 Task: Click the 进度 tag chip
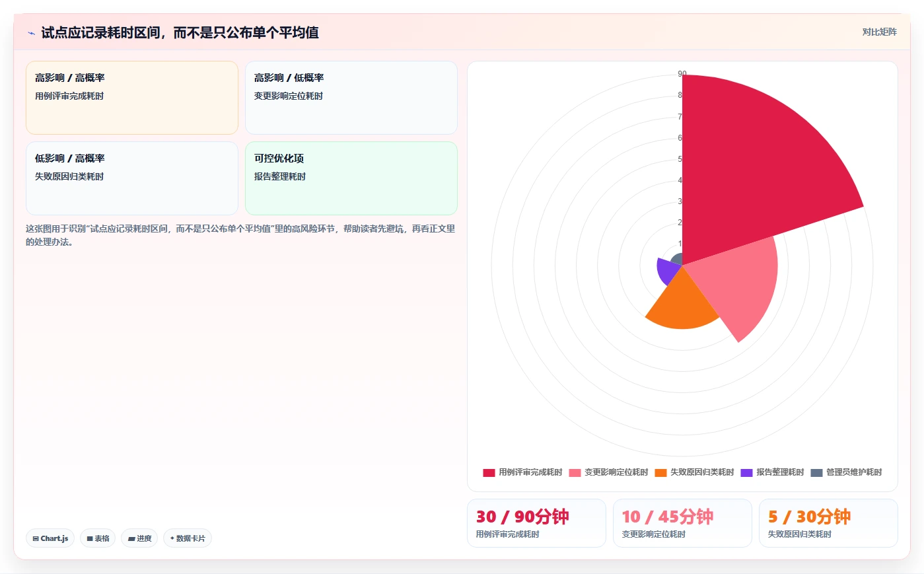click(139, 538)
